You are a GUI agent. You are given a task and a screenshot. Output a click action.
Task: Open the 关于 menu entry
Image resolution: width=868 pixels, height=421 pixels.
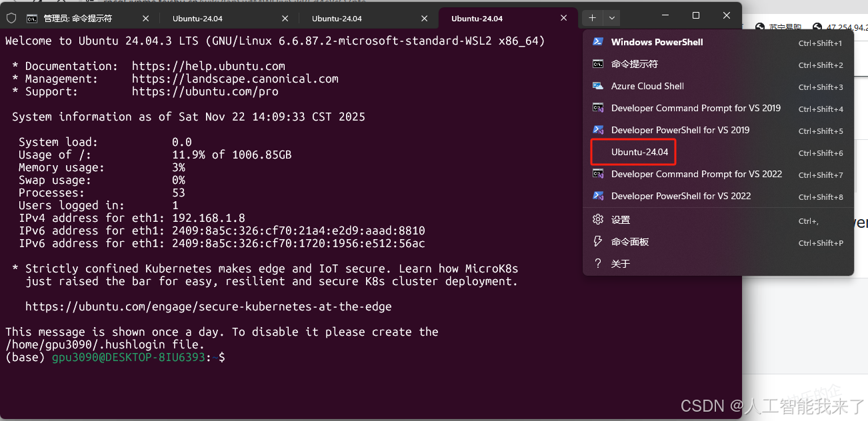718,264
